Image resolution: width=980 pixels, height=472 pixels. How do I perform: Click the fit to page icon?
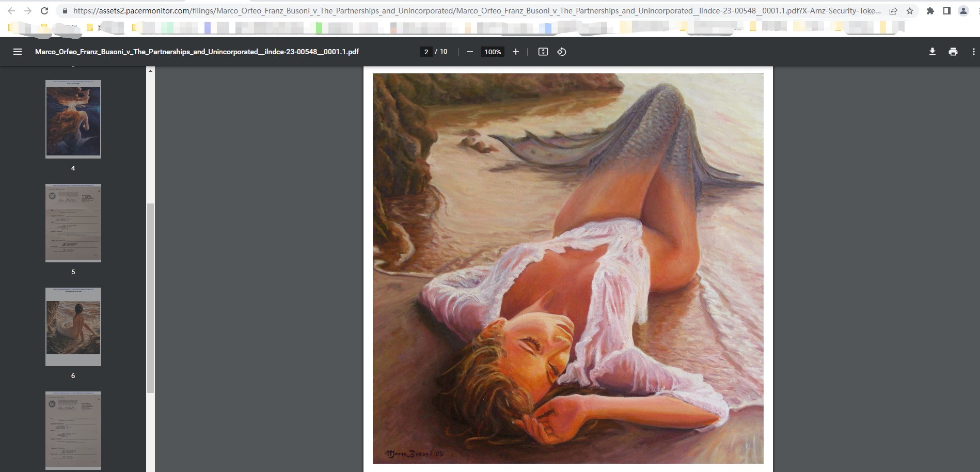point(543,52)
